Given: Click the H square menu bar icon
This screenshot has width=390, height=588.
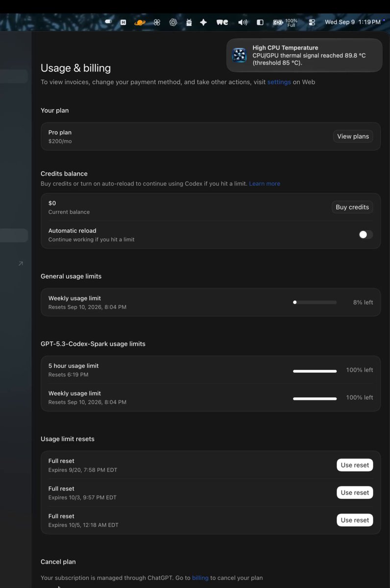Looking at the screenshot, I should pos(123,22).
